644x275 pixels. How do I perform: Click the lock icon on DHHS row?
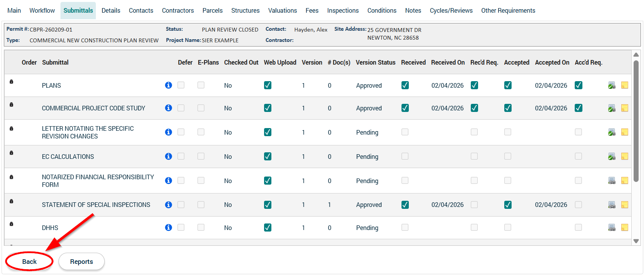[x=12, y=224]
